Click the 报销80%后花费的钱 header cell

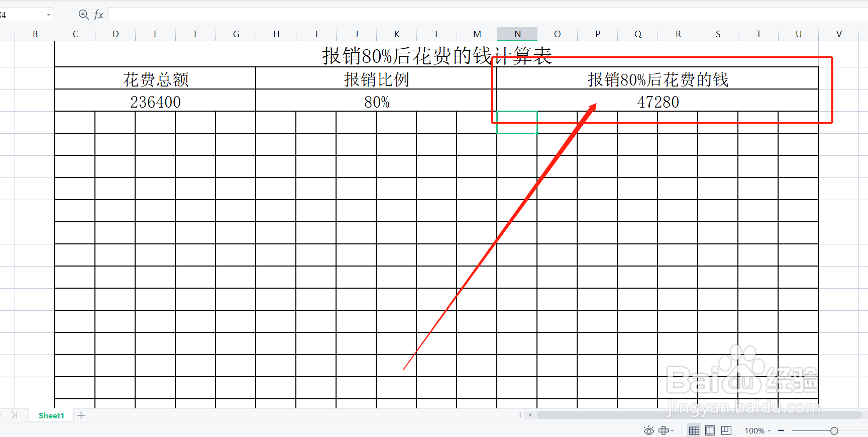(658, 78)
